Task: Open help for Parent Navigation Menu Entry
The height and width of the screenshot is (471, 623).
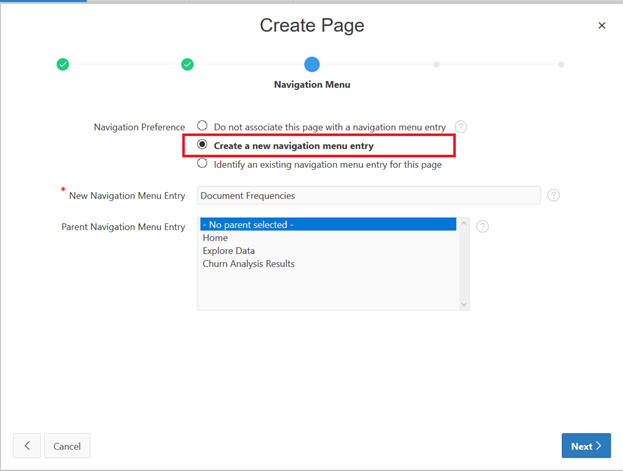Action: click(x=482, y=227)
